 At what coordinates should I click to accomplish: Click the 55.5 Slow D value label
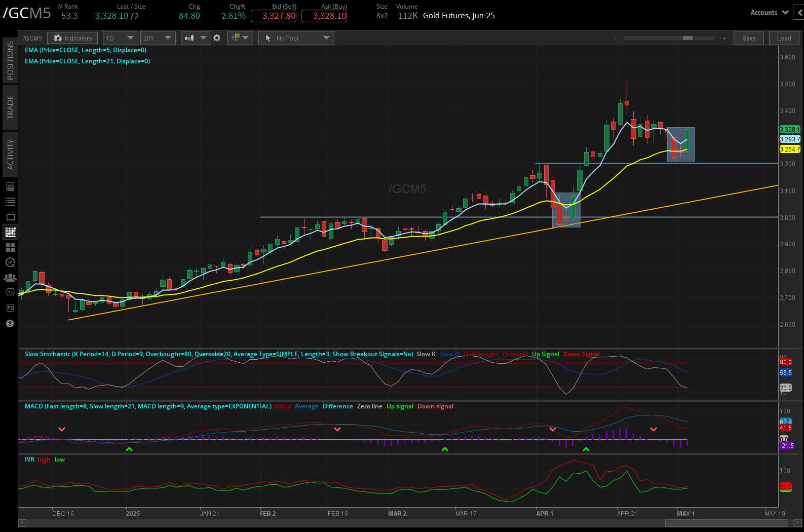tap(786, 372)
